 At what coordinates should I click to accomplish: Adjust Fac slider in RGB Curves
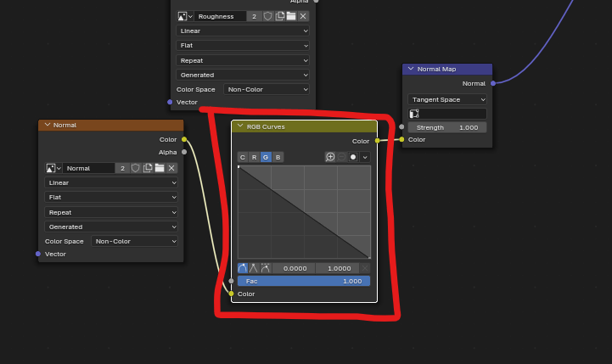click(x=304, y=281)
